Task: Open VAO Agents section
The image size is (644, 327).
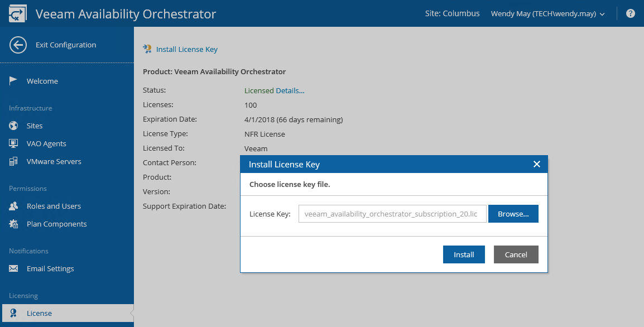Action: point(46,144)
